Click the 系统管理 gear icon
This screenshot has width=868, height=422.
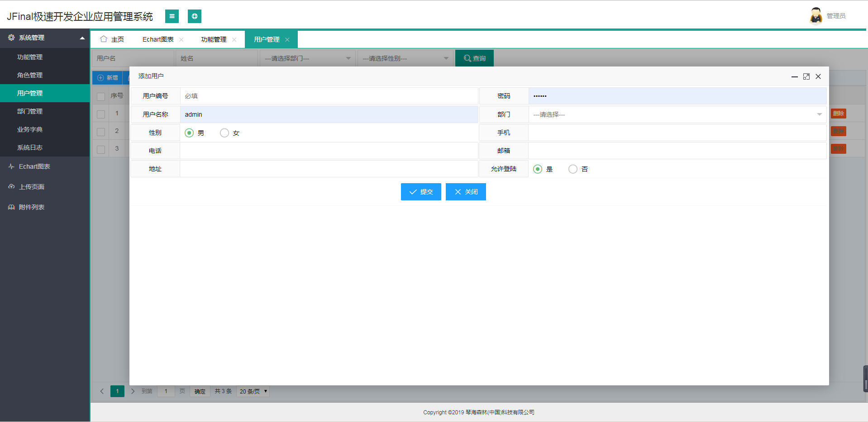(11, 38)
